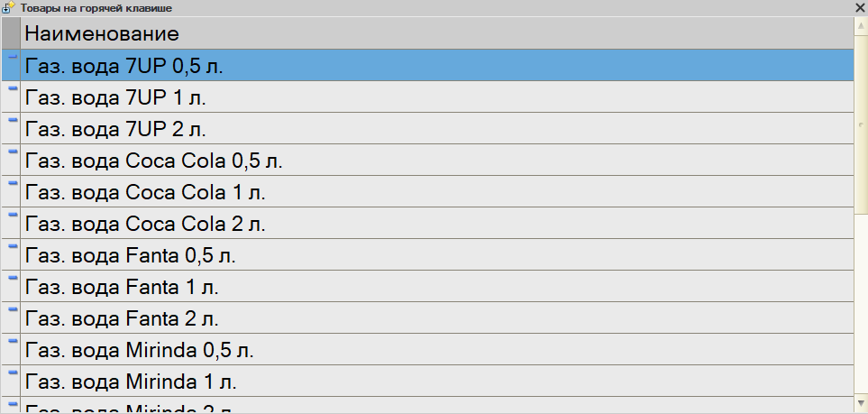The image size is (868, 414).
Task: Click row marker icon for Fanta 2 л.
Action: 12,310
